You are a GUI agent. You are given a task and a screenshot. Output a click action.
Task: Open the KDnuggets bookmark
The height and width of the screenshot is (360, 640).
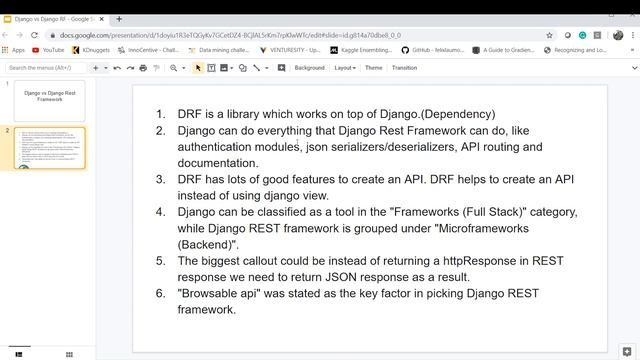coord(91,50)
